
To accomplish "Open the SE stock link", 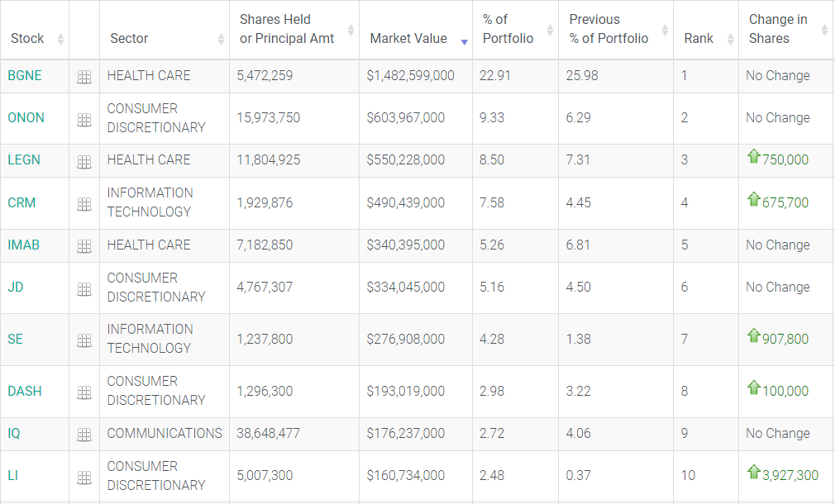I will coord(15,339).
